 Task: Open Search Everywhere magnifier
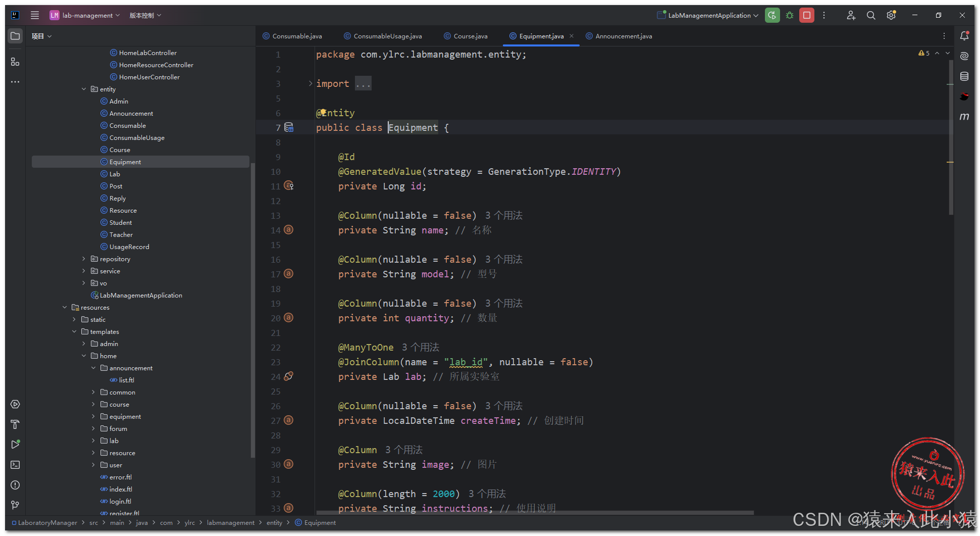click(x=871, y=15)
